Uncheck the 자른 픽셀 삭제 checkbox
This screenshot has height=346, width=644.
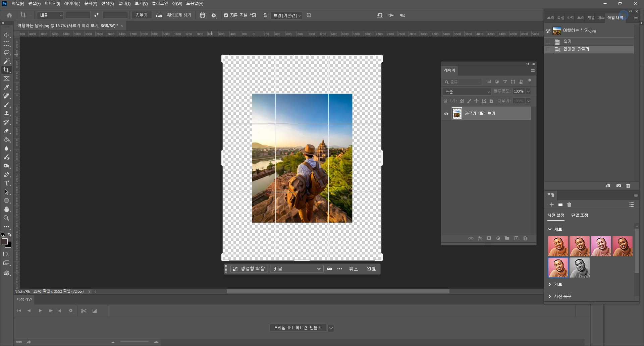point(226,15)
